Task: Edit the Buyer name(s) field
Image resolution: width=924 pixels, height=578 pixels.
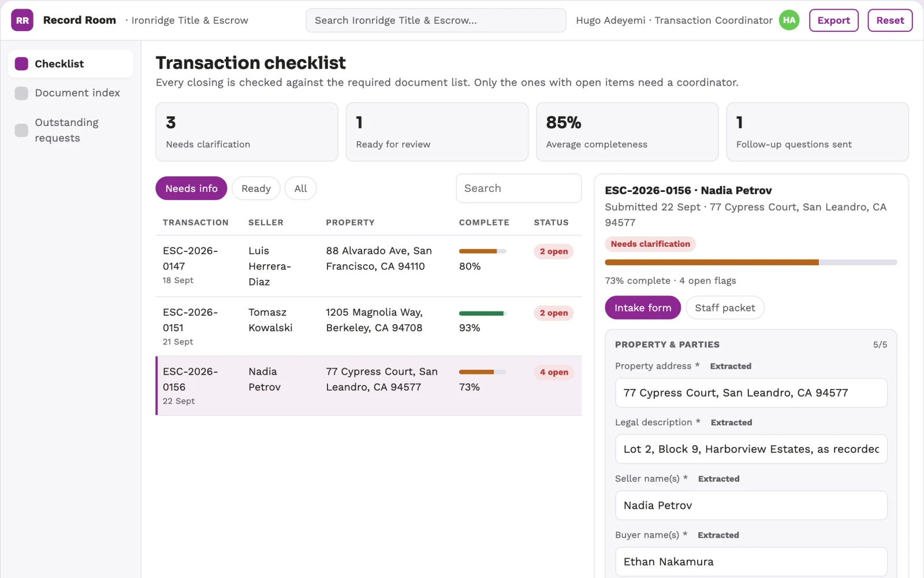Action: (x=751, y=562)
